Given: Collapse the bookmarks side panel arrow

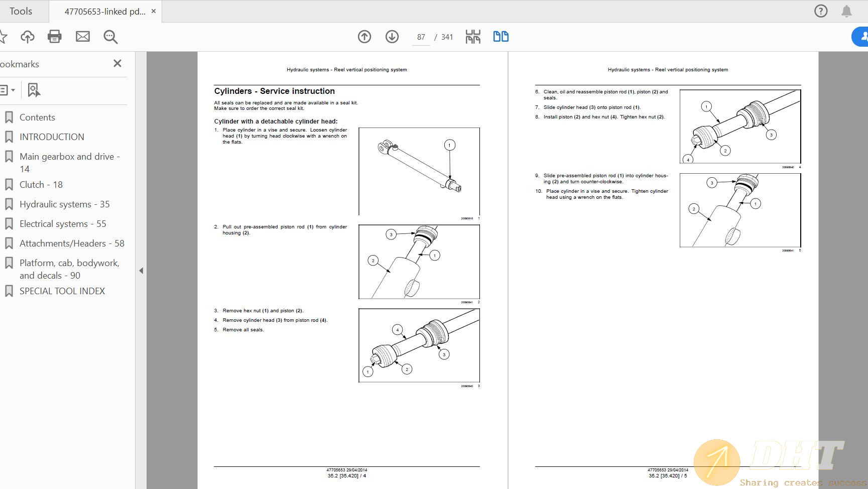Looking at the screenshot, I should click(141, 271).
